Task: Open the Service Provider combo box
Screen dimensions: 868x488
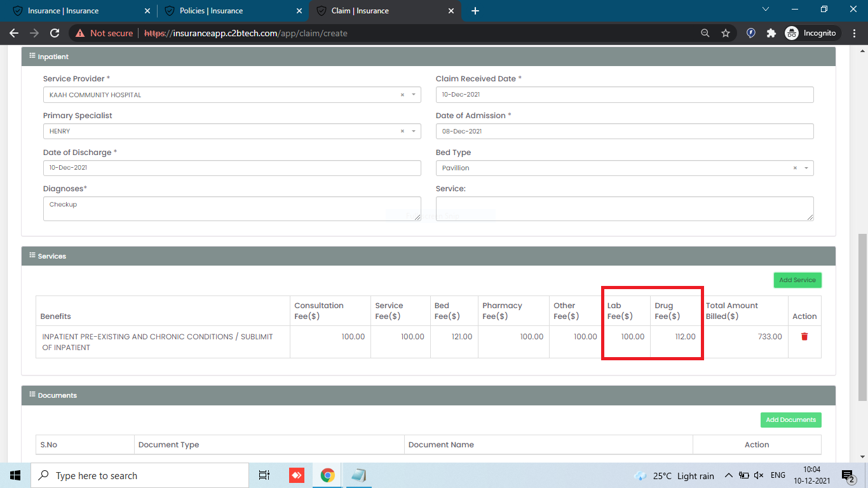Action: click(x=232, y=95)
